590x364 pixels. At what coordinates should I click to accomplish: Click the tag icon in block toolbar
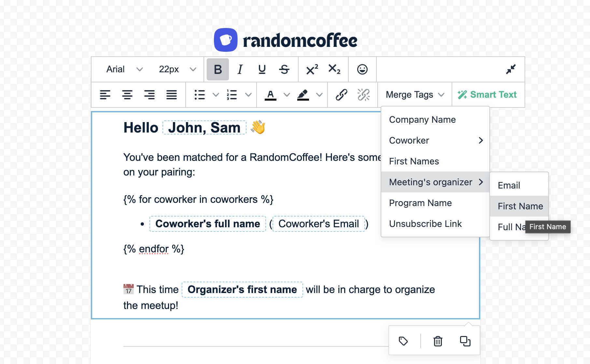point(403,341)
